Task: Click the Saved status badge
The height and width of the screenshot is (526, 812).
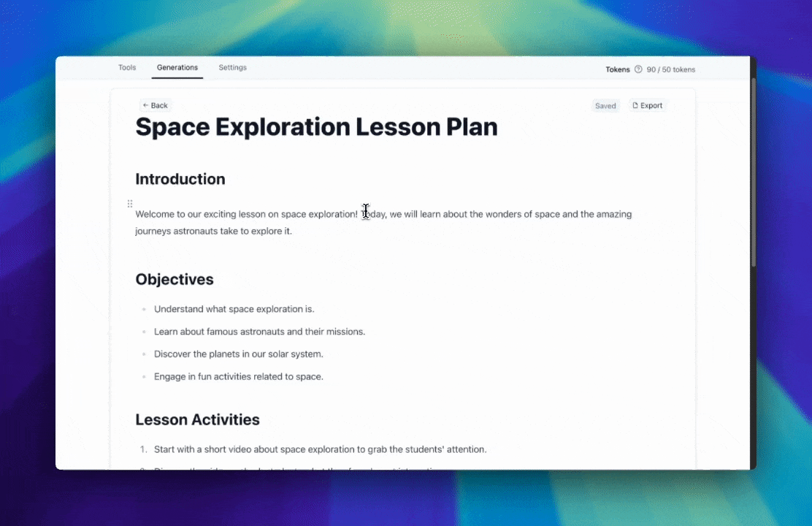Action: [x=605, y=106]
